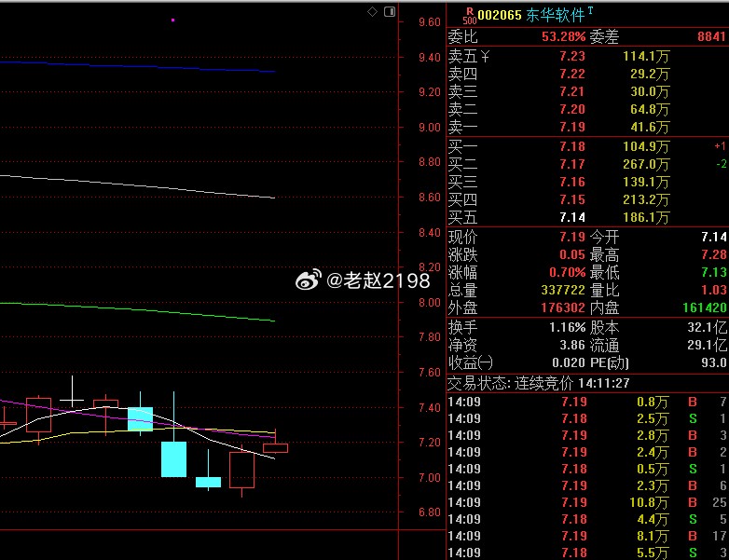Image resolution: width=729 pixels, height=560 pixels.
Task: Click the 换手 value 1.16%
Action: pos(567,328)
